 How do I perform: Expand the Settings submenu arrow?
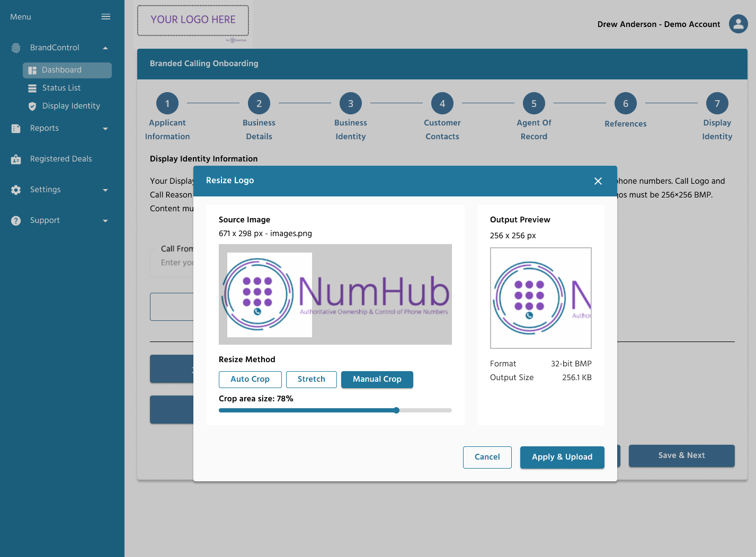click(x=105, y=190)
